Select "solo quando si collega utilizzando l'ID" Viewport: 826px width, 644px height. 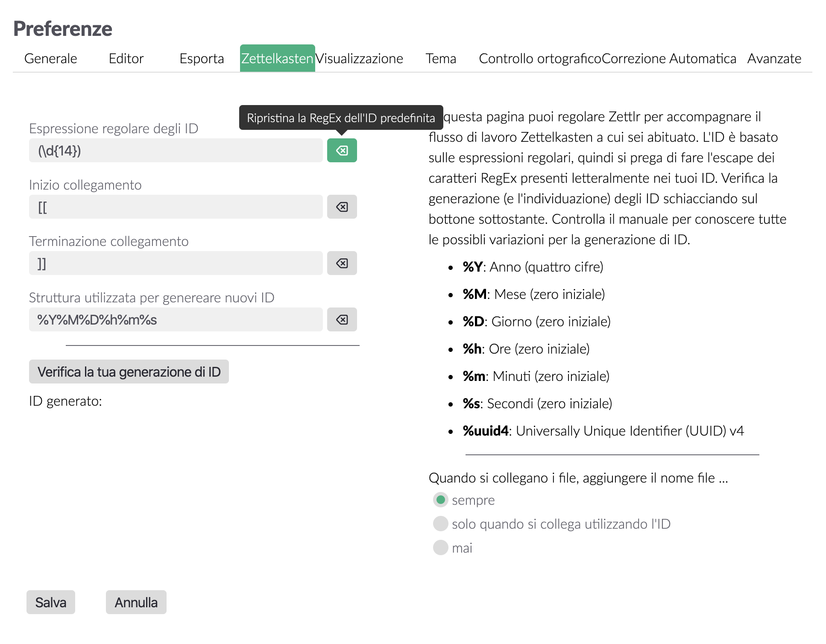click(x=440, y=524)
